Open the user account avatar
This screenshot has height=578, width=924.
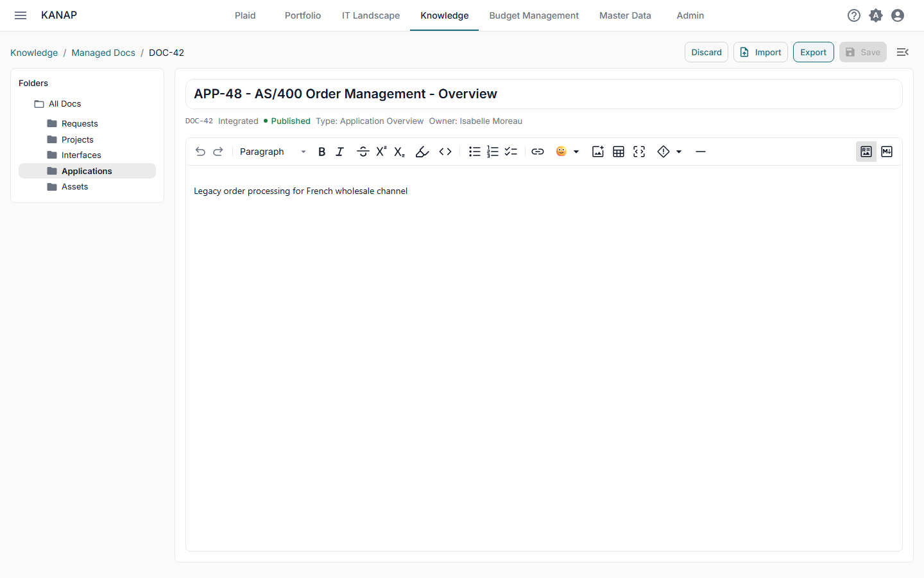point(898,15)
